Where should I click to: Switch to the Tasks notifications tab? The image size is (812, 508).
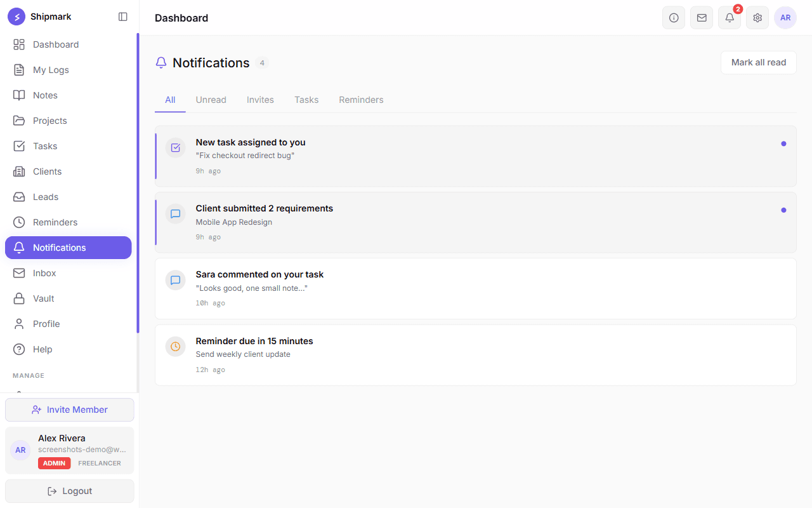pos(306,100)
